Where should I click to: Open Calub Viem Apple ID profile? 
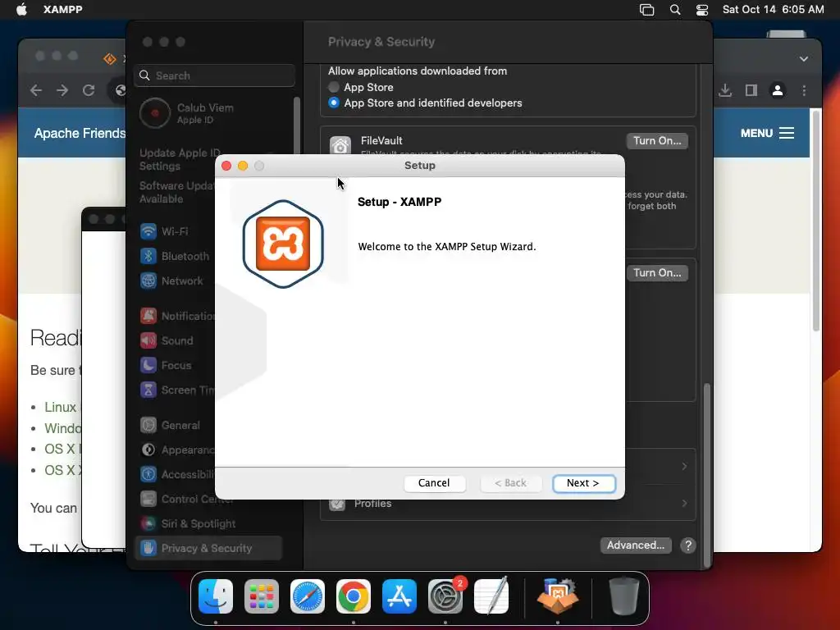click(x=186, y=113)
